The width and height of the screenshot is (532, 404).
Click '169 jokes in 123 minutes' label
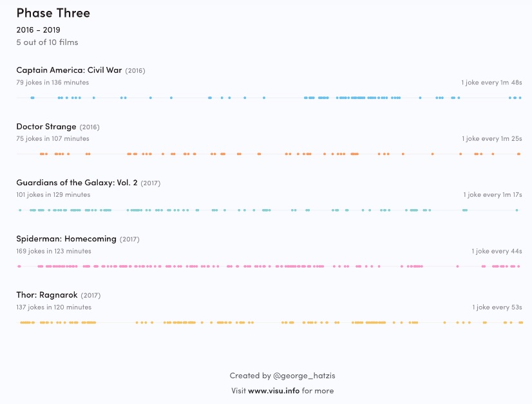[53, 251]
